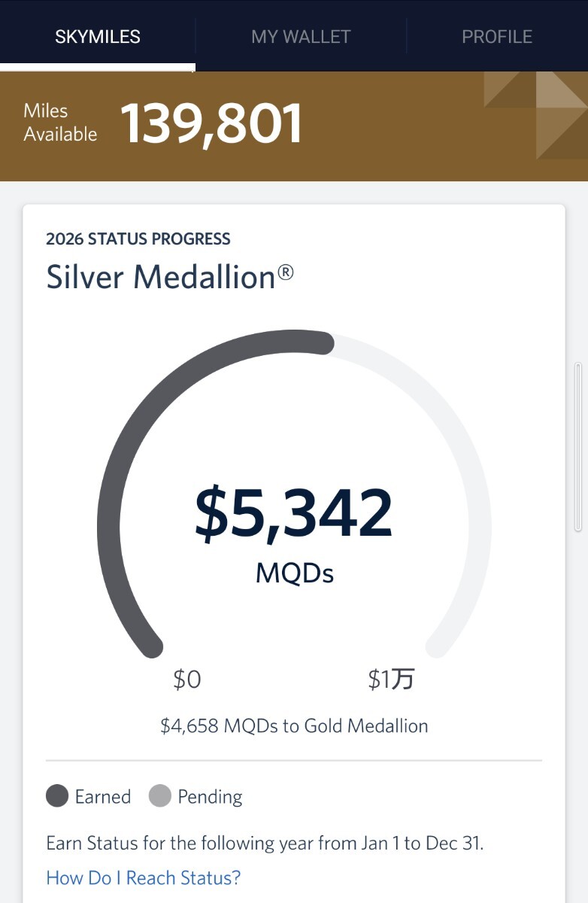The height and width of the screenshot is (903, 588).
Task: Open the MY WALLET tab
Action: coord(301,37)
